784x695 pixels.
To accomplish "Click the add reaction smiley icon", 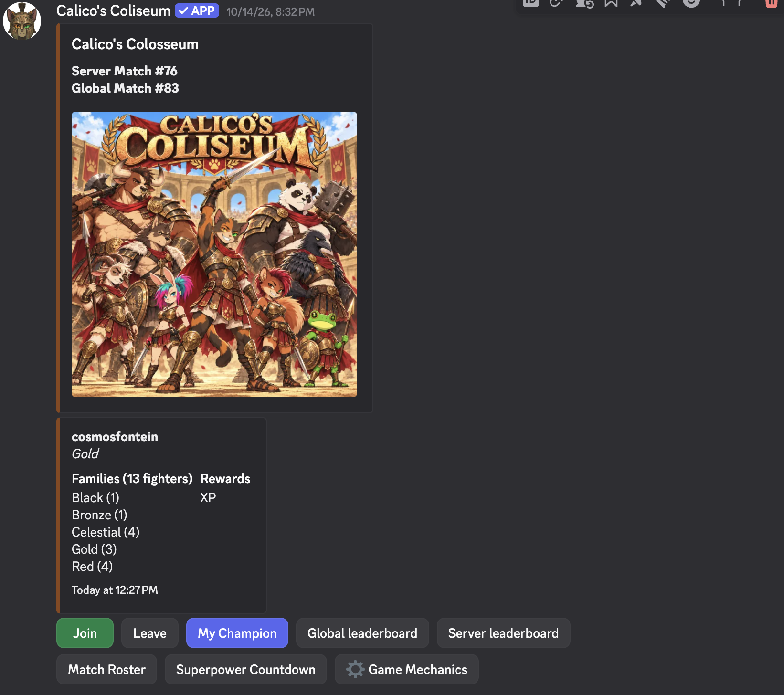I will click(x=691, y=3).
